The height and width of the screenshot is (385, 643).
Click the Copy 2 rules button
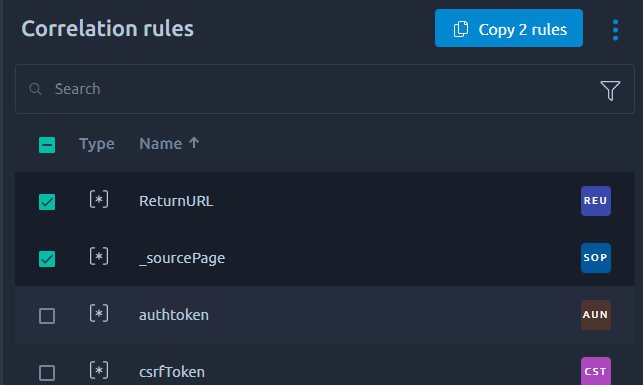point(508,28)
